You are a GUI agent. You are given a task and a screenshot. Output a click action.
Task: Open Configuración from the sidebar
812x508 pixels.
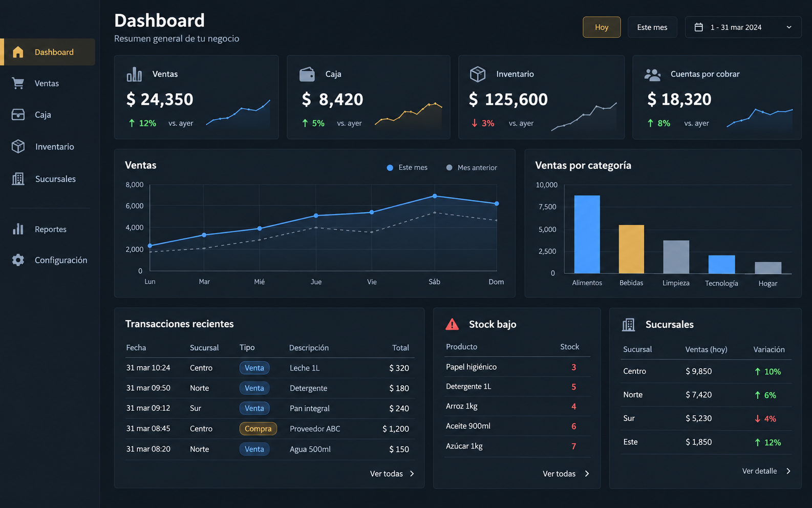point(48,260)
